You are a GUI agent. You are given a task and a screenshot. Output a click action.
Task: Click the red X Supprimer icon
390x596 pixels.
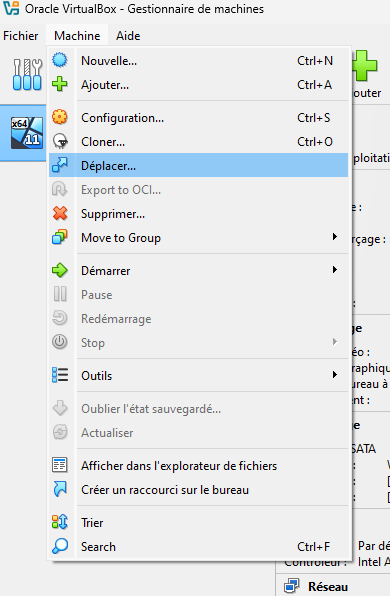coord(60,213)
